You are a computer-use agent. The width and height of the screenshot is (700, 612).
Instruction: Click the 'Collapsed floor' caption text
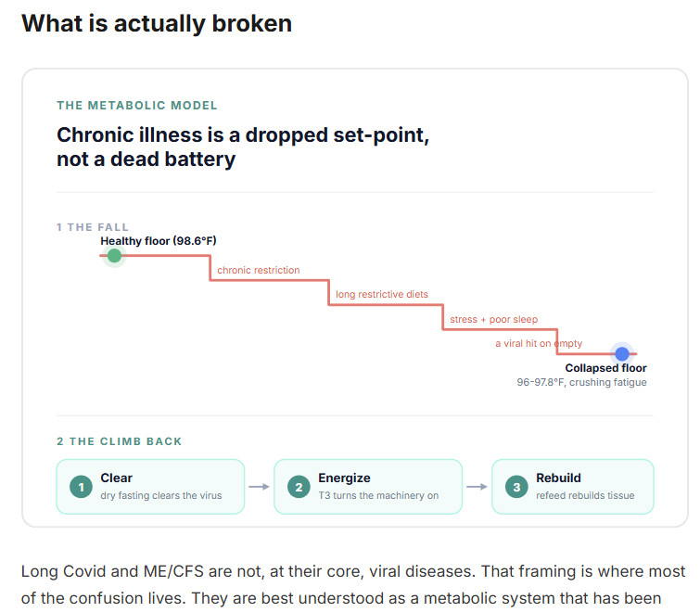click(x=605, y=368)
